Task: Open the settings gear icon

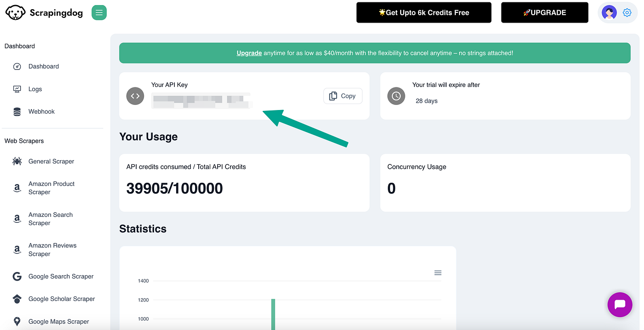Action: point(627,12)
